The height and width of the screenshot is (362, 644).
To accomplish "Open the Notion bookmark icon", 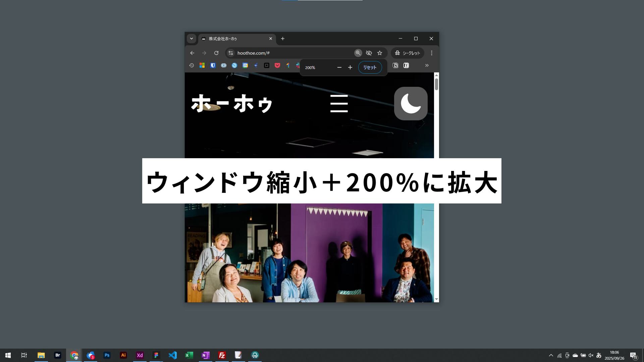I will tap(395, 65).
